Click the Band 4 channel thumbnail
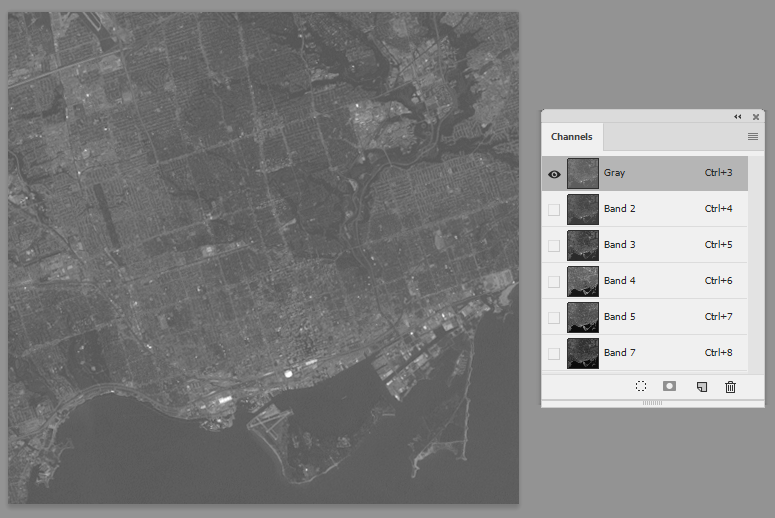The height and width of the screenshot is (518, 775). [583, 281]
